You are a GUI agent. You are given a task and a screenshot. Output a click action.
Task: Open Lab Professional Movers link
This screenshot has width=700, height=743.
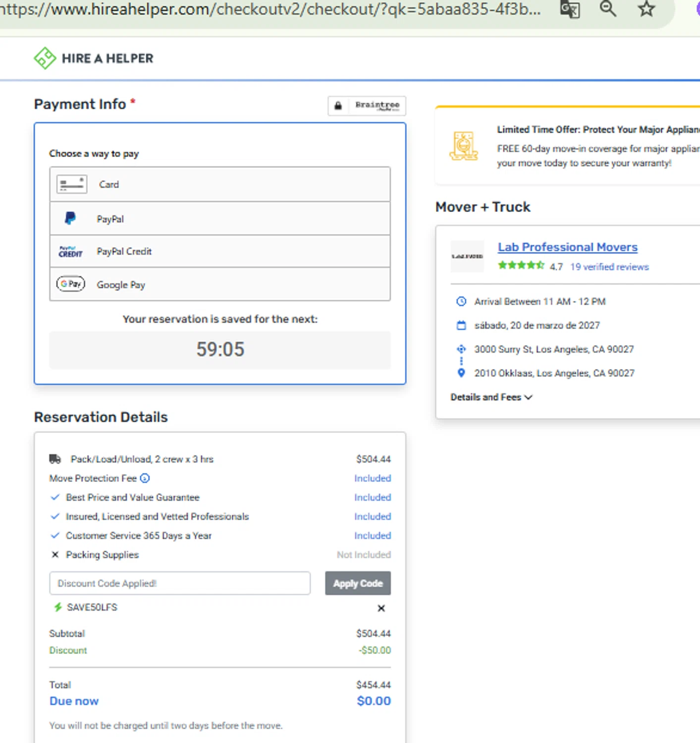tap(567, 247)
